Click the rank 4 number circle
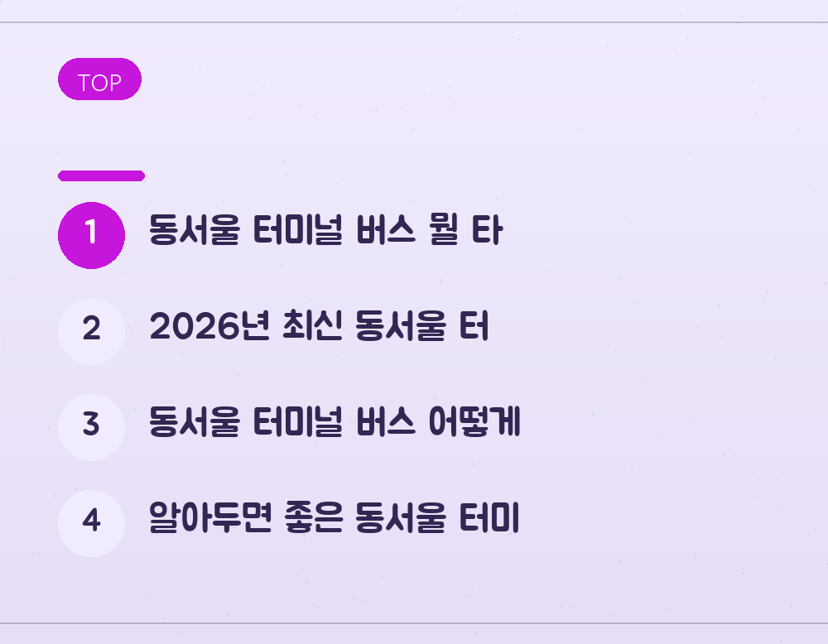Screen dimensions: 828x644 [x=91, y=524]
